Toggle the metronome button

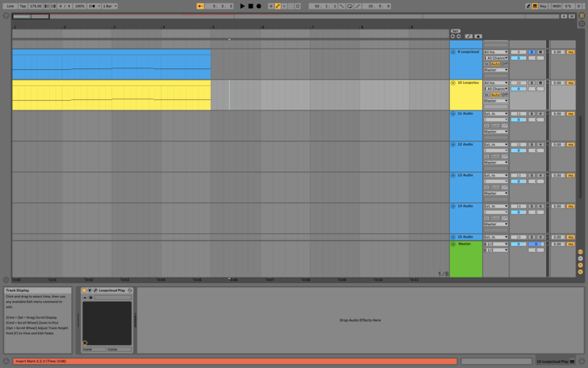coord(93,6)
